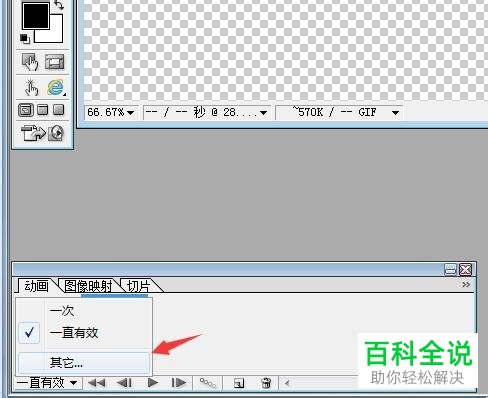This screenshot has width=488, height=398.
Task: Click the black foreground color swatch
Action: click(36, 15)
